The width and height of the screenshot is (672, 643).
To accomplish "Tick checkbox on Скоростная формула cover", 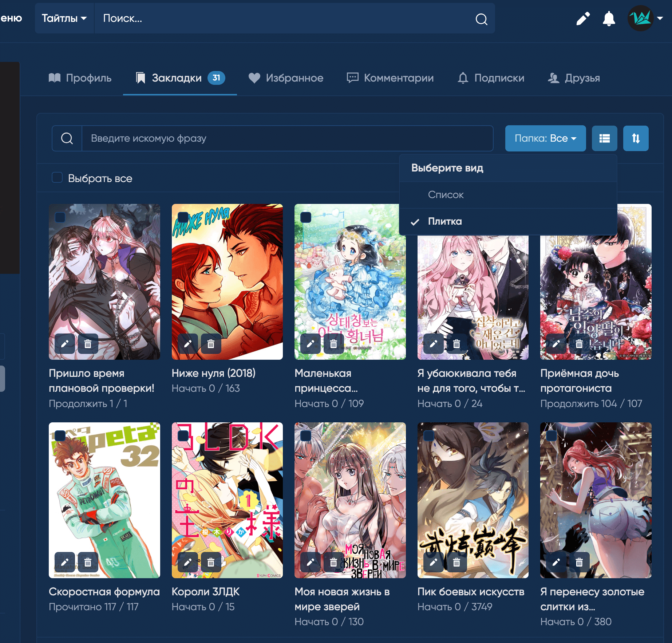I will tap(60, 436).
